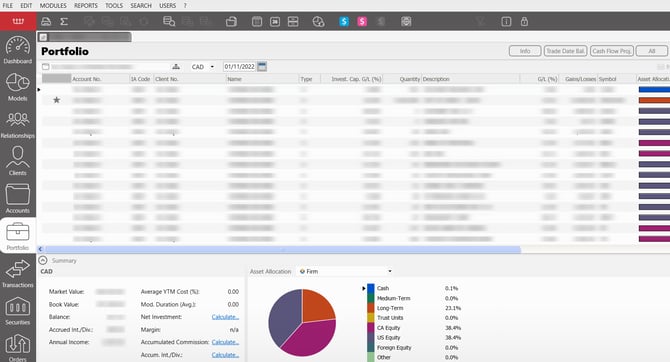Click the pink dollar sign toolbar icon
Viewport: 670px width, 362px height.
click(362, 21)
